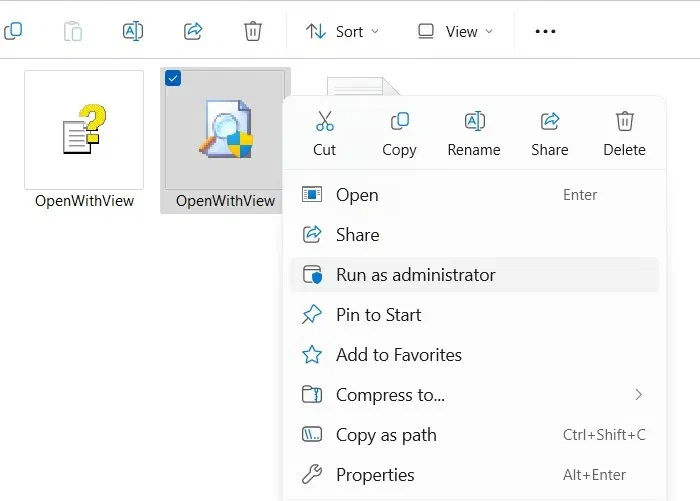
Task: Click Copy in the context menu
Action: pyautogui.click(x=399, y=134)
